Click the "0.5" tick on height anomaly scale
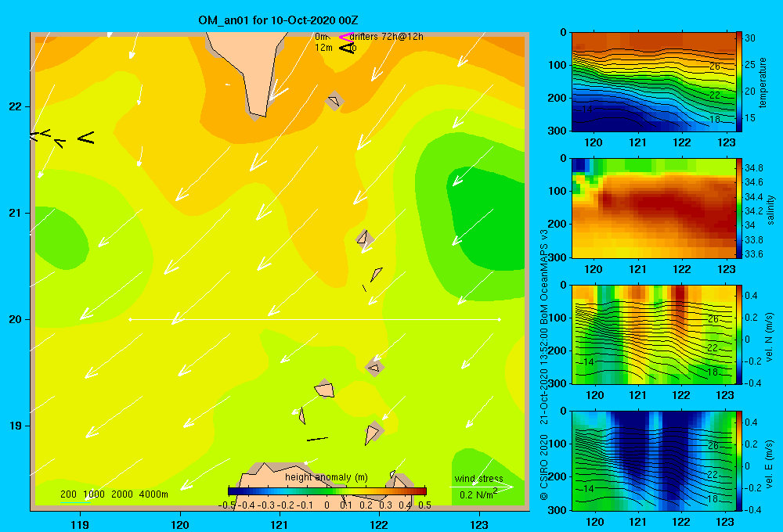 pyautogui.click(x=425, y=505)
